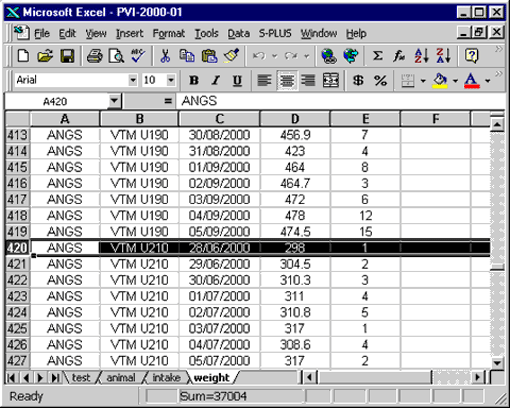
Task: Paste clipboard contents with Paste icon
Action: coord(209,56)
